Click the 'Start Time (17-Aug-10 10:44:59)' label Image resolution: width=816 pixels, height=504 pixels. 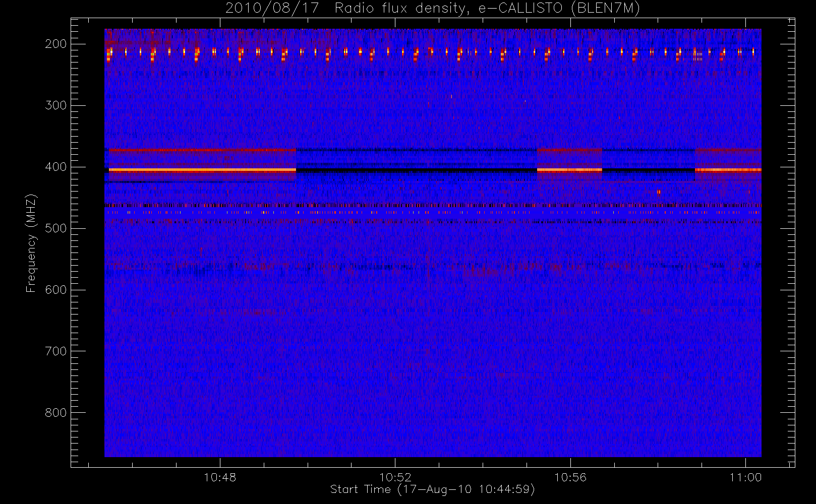pos(432,489)
